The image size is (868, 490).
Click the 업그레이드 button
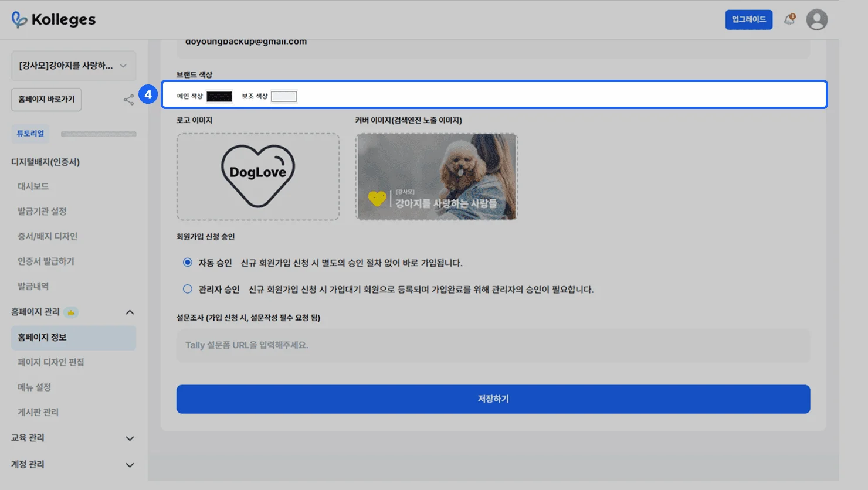click(x=748, y=20)
